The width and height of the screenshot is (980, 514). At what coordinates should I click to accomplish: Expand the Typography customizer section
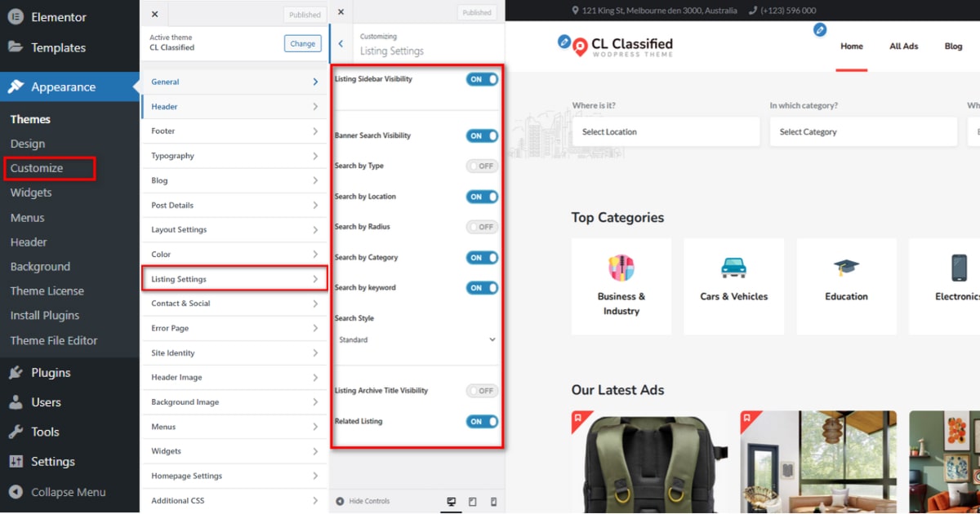234,156
